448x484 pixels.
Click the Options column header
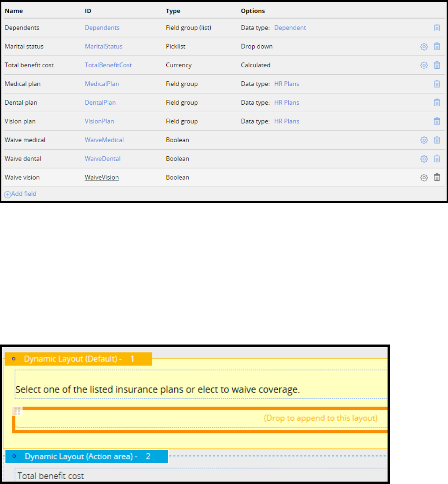click(253, 11)
